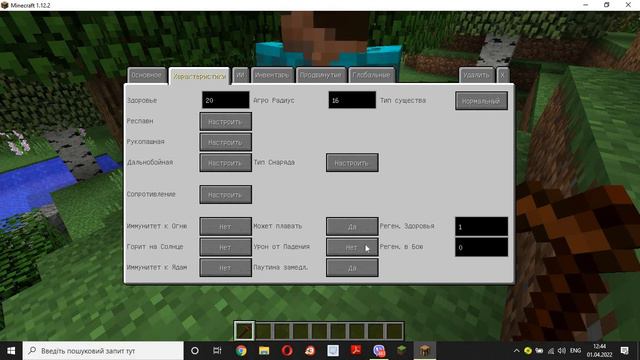Click the Тип существа label
The image size is (640, 360).
pos(403,100)
